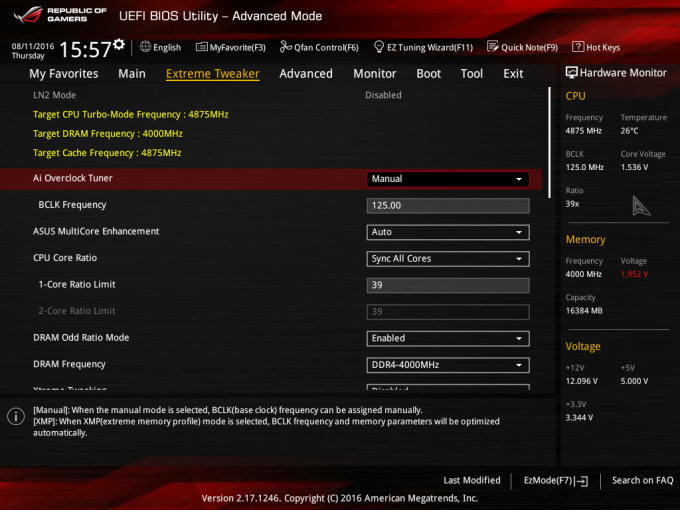Click the 1-Core Ratio Limit field
This screenshot has width=680, height=510.
pyautogui.click(x=448, y=285)
